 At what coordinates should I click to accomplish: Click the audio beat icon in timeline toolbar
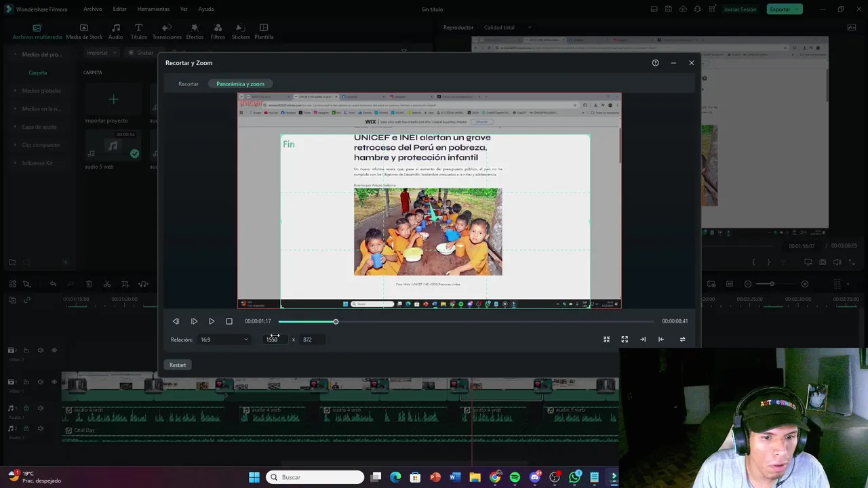coord(143,284)
